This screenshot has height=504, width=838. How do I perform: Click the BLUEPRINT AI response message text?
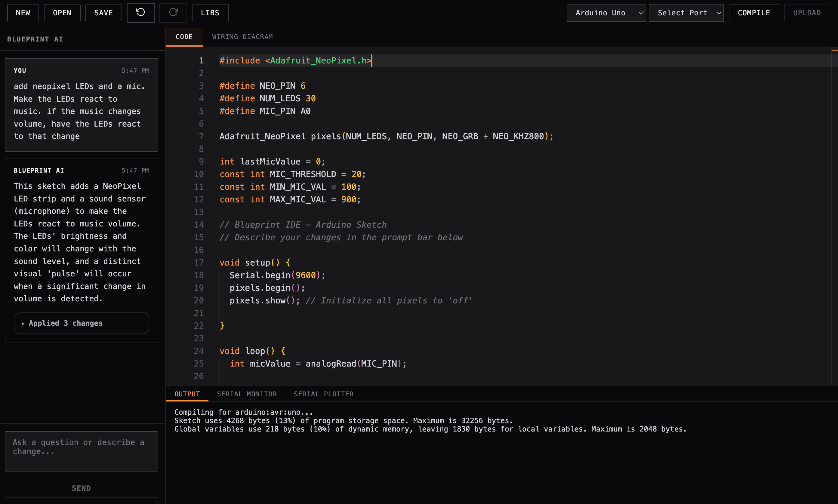point(80,242)
